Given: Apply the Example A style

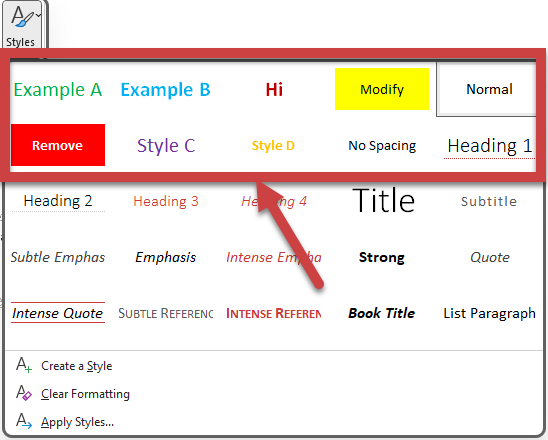Looking at the screenshot, I should (58, 89).
